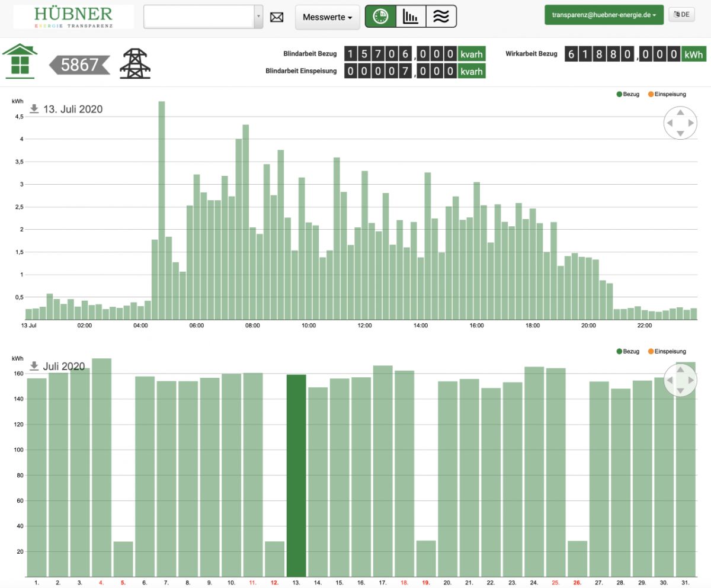This screenshot has height=588, width=711.
Task: Open the transparenz@huebner-energie.de account menu
Action: click(604, 15)
